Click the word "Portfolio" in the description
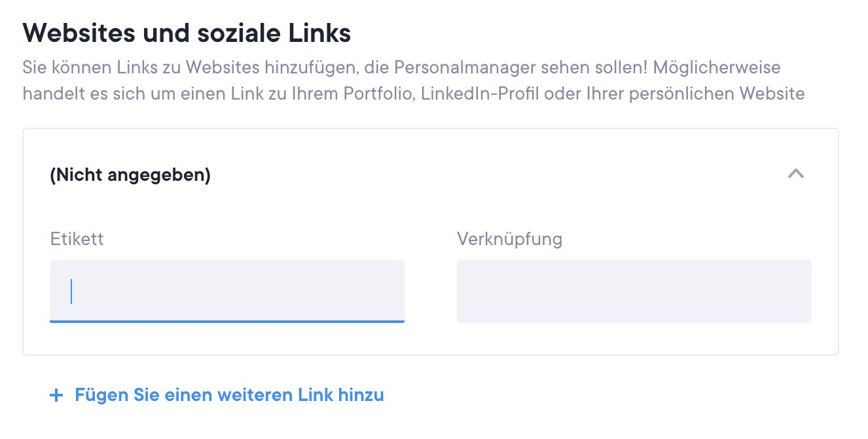Screen dimensions: 868x439 pyautogui.click(x=378, y=93)
